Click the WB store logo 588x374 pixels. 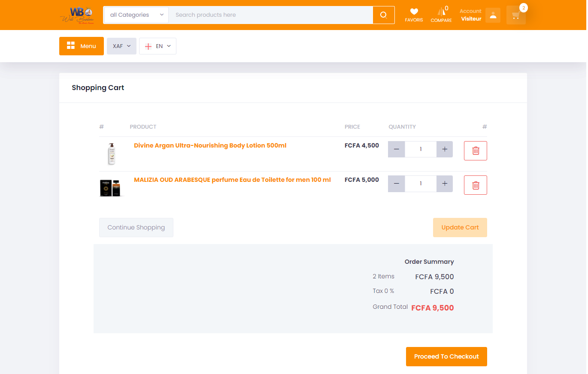point(77,15)
